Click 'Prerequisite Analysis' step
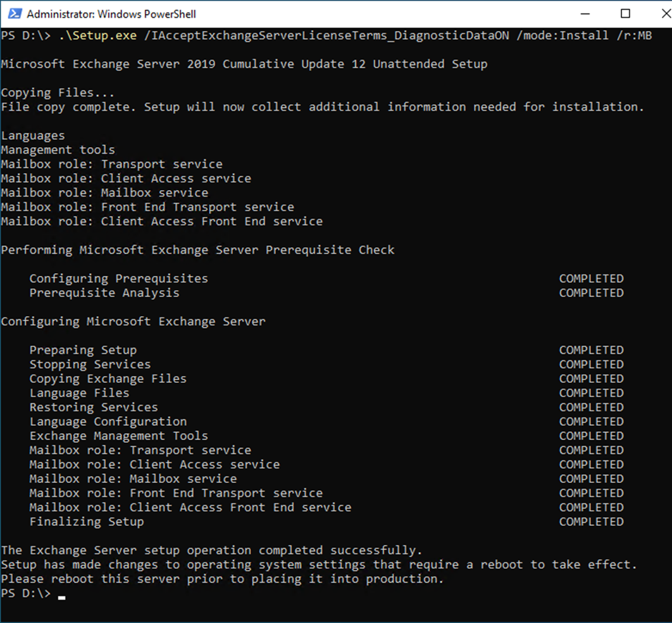 coord(104,293)
